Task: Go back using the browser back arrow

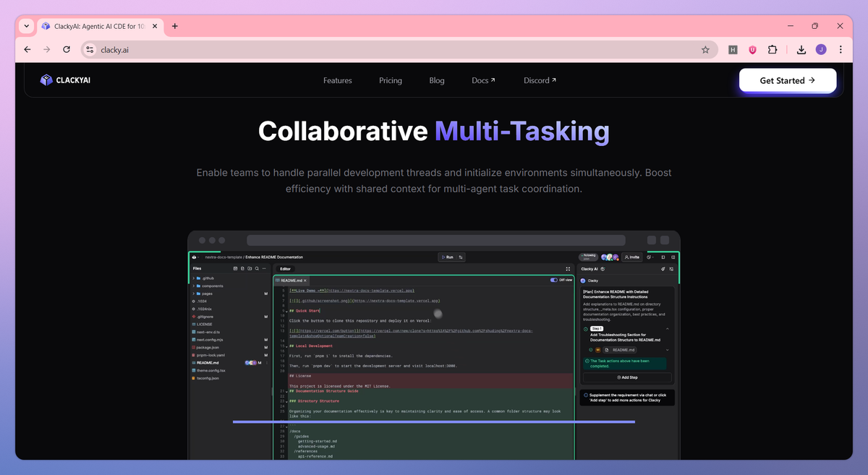Action: tap(27, 50)
